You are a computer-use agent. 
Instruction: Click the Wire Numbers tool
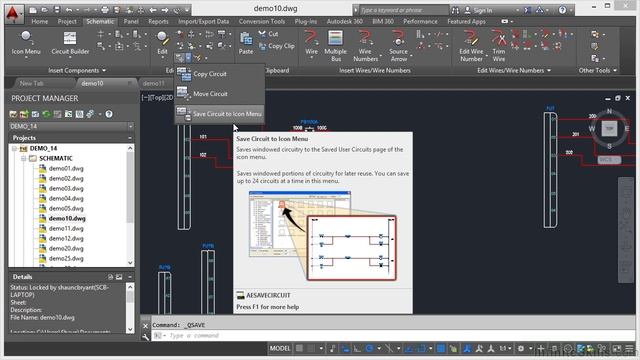[365, 46]
